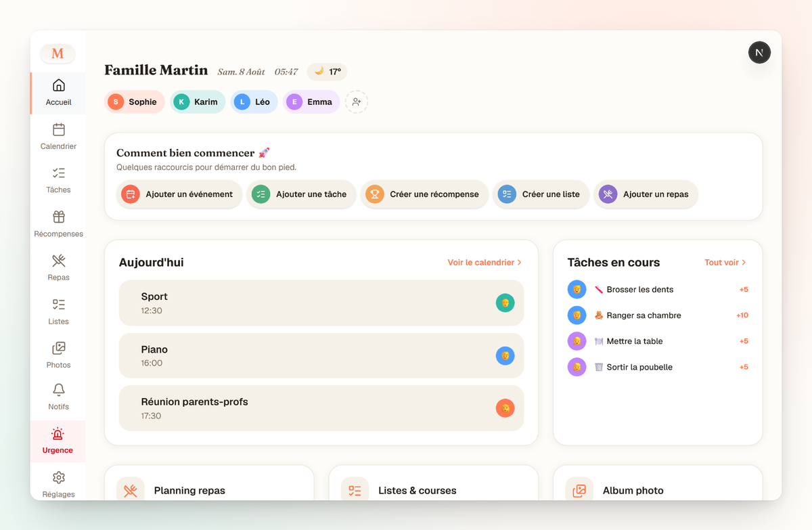Click Créer une récompense button
The image size is (812, 530).
tap(424, 194)
